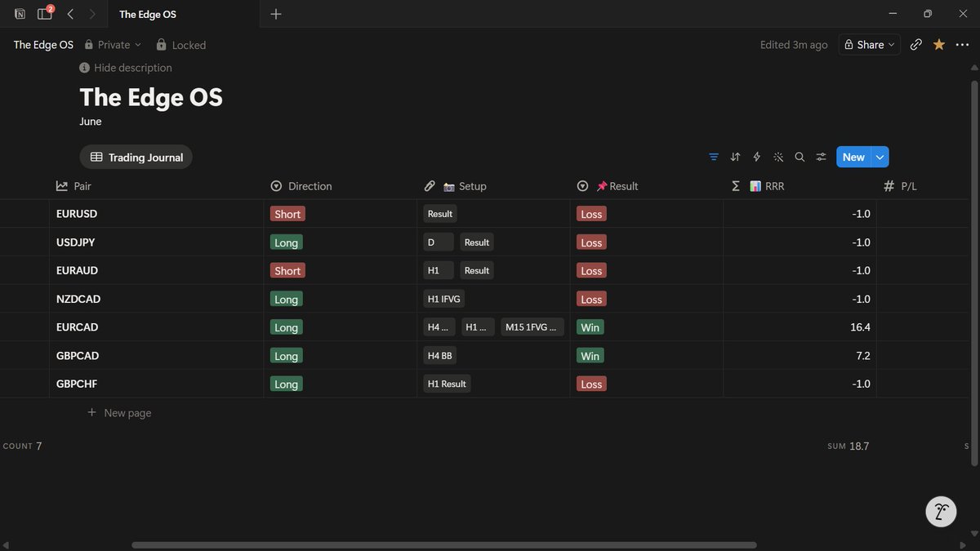Select the 7.2 RRR value
This screenshot has height=551, width=980.
(x=862, y=356)
